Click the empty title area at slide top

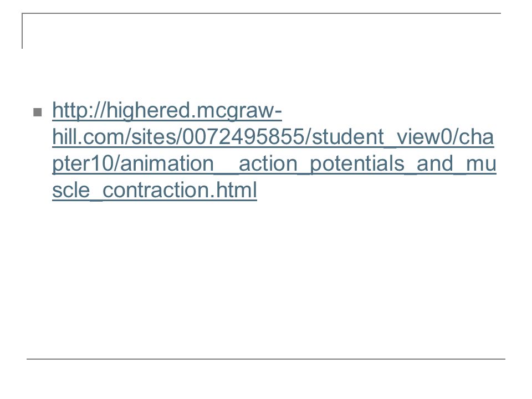(x=261, y=31)
